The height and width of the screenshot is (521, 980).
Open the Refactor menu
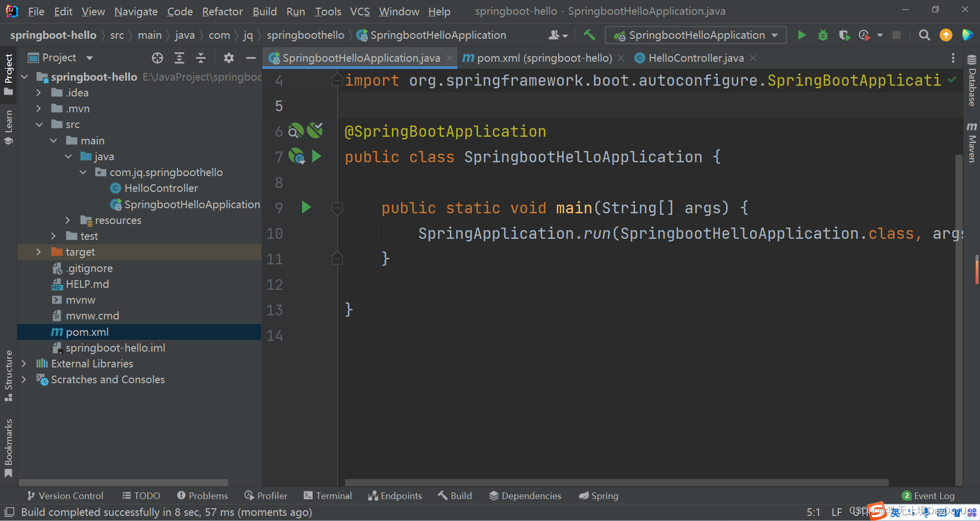point(222,11)
